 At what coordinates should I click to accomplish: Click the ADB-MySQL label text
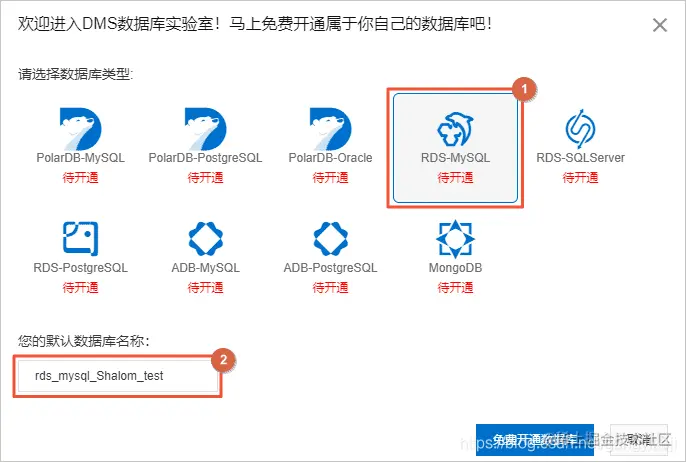point(206,267)
